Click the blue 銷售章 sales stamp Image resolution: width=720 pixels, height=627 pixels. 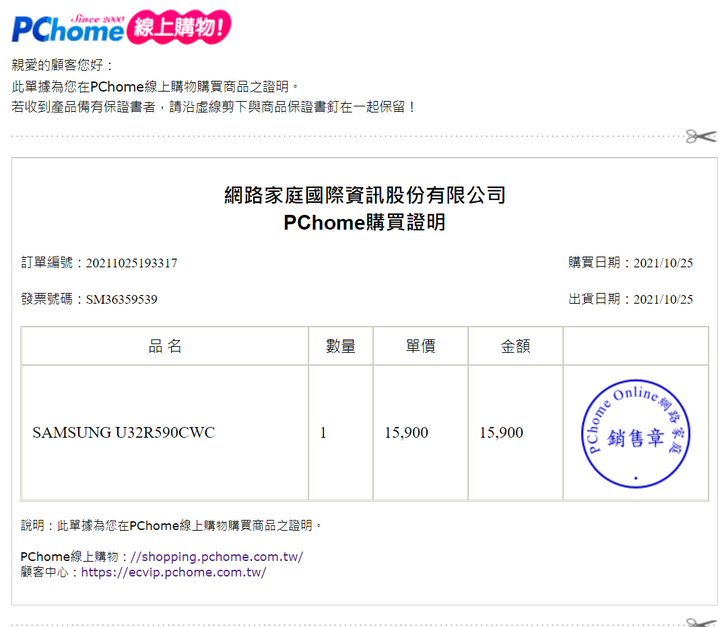point(636,434)
